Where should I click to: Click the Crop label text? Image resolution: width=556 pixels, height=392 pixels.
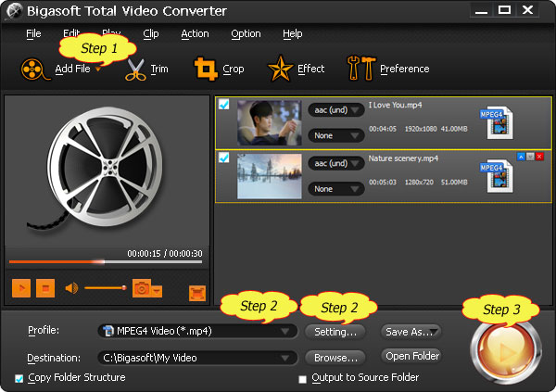(234, 69)
